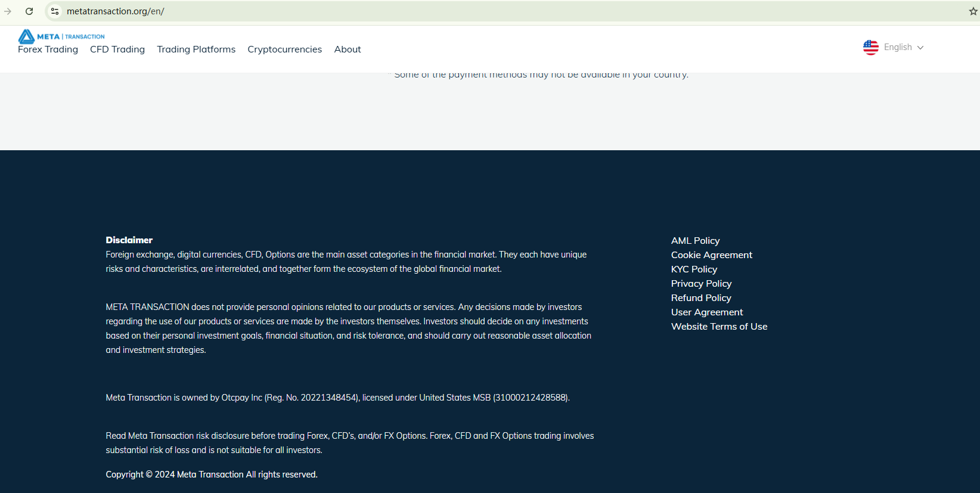The height and width of the screenshot is (493, 980).
Task: Click the Copyright © 2024 Meta Transaction line
Action: 212,475
